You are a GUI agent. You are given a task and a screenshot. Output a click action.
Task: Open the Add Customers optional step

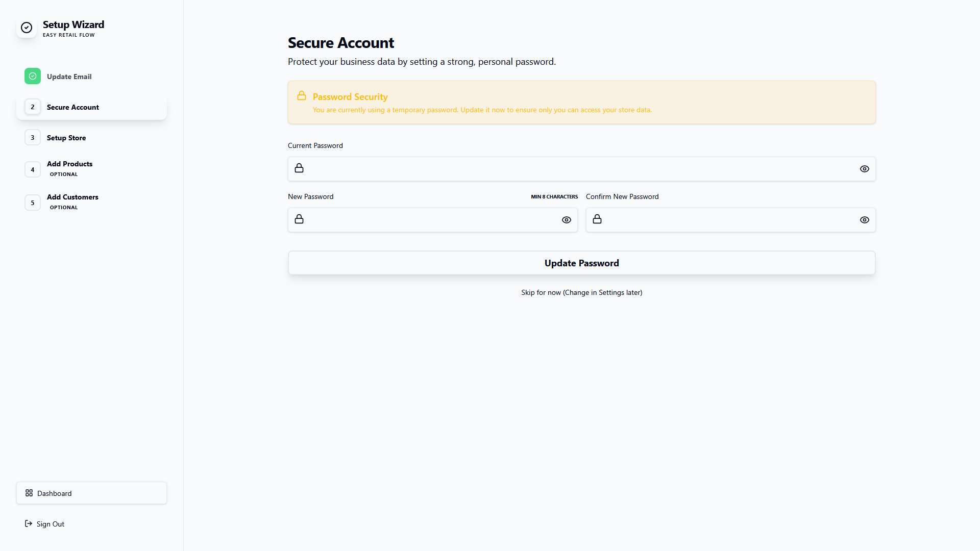[x=91, y=203]
